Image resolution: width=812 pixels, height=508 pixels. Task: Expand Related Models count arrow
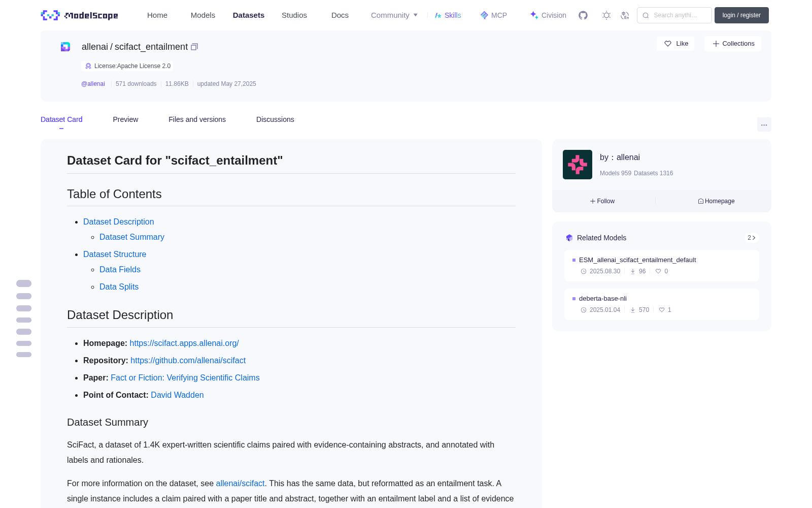pos(752,238)
